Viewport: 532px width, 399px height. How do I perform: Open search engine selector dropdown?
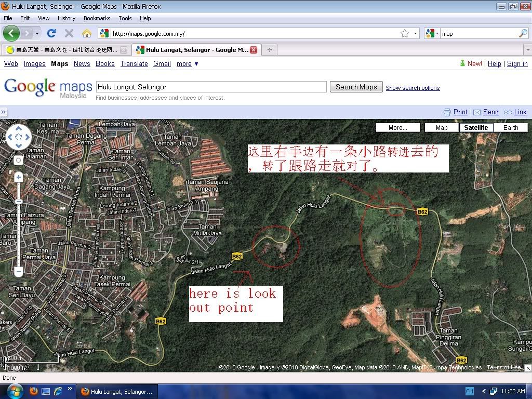432,33
